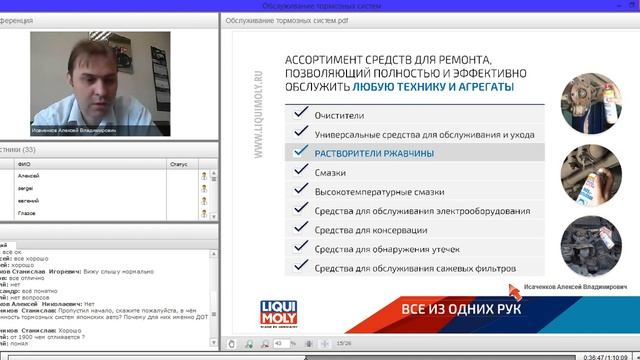
Task: Click the fit-to-height icon in PDF toolbar
Action: coord(309,344)
